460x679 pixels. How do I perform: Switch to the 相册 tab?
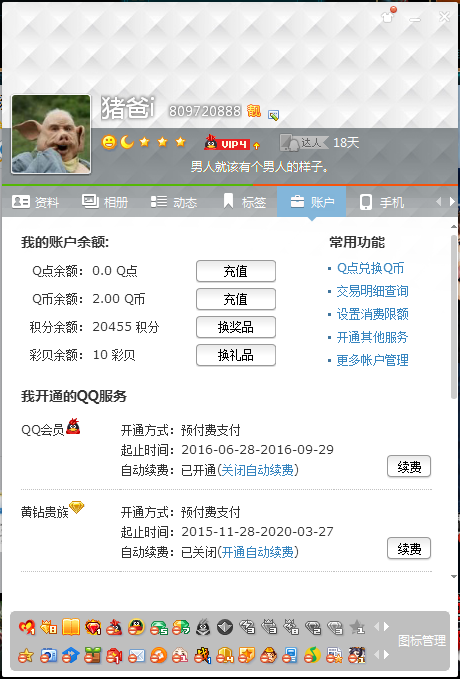point(105,202)
